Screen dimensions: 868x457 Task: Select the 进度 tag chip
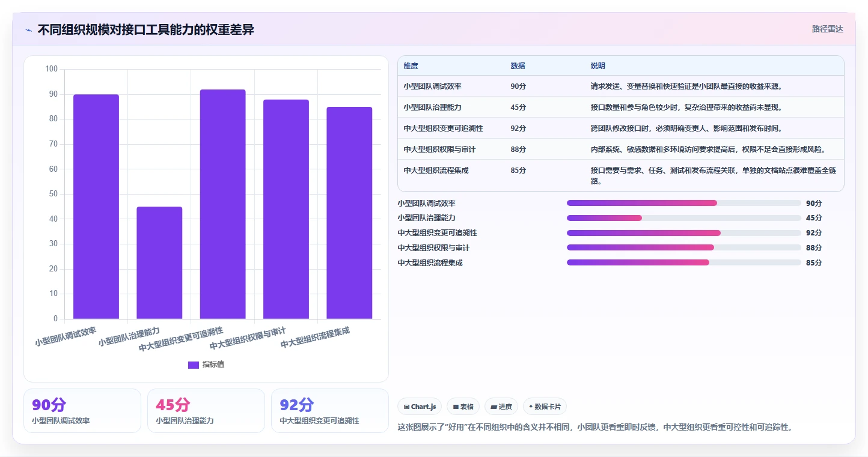(501, 407)
